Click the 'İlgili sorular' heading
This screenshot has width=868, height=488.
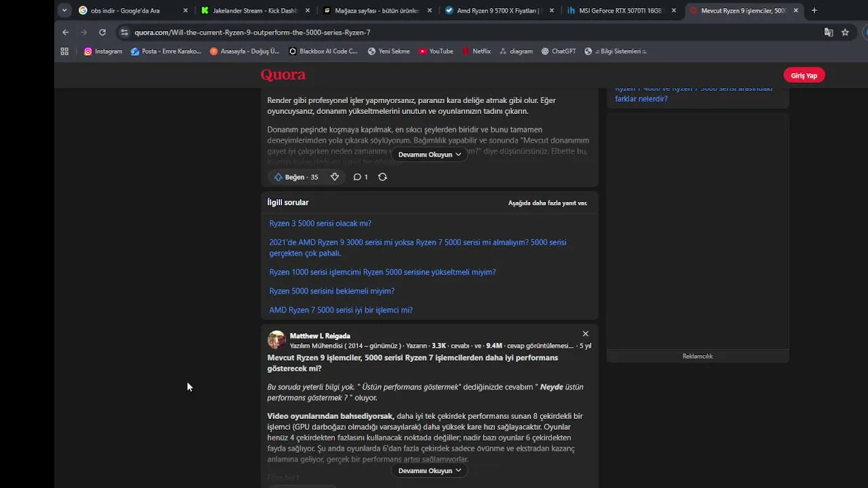pos(288,203)
